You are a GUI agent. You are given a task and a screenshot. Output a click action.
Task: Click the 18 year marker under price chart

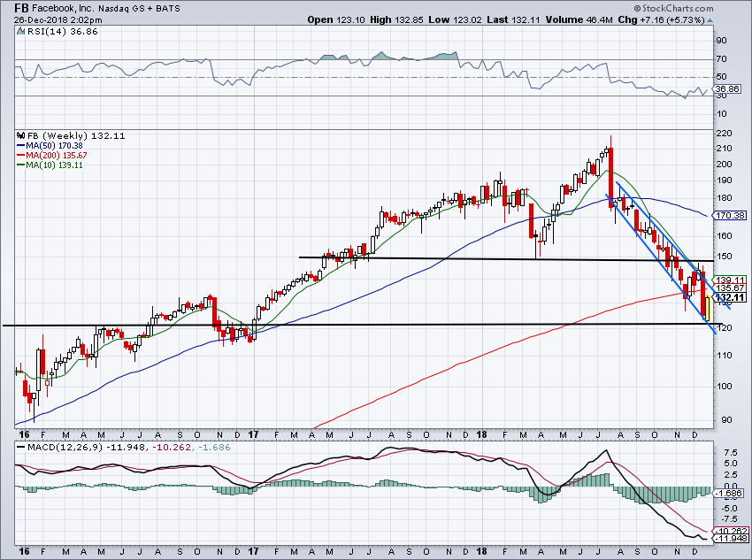coord(481,435)
